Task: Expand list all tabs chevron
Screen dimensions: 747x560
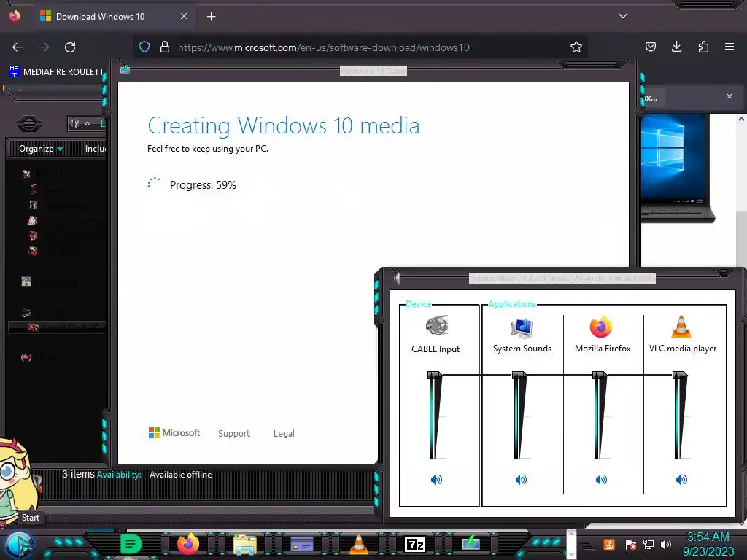Action: point(623,16)
